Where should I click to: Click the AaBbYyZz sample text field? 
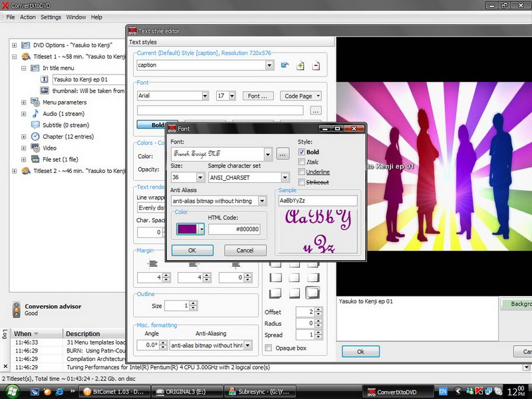(x=318, y=201)
